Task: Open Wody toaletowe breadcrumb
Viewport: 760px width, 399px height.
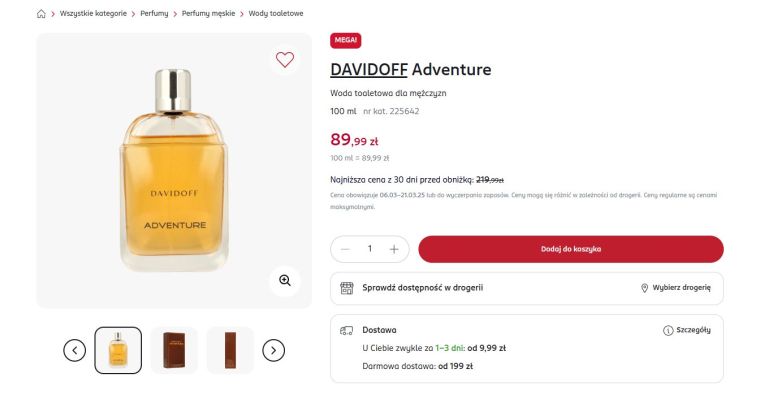Action: [x=276, y=14]
